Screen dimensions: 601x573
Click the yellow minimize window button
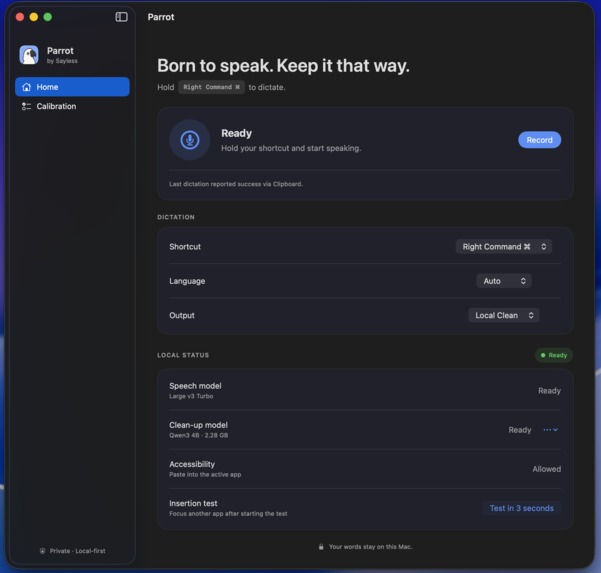[34, 17]
